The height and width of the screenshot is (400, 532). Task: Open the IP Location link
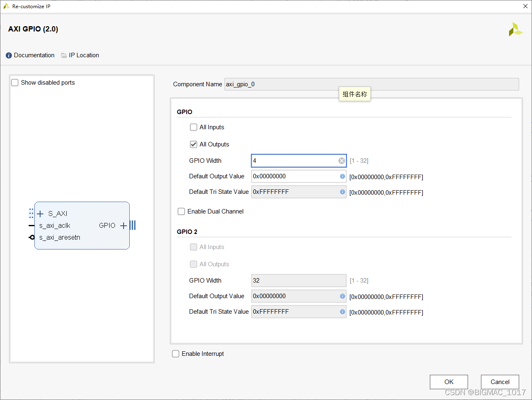tap(84, 55)
